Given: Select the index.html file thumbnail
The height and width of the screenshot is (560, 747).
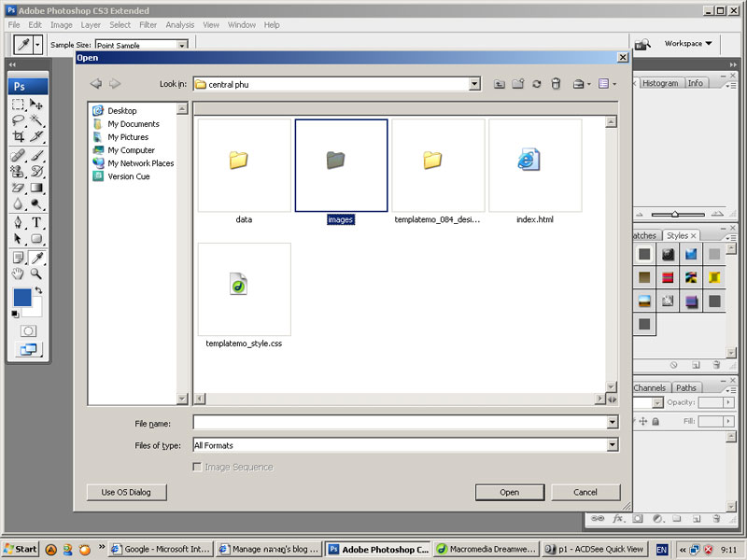Looking at the screenshot, I should coord(535,166).
